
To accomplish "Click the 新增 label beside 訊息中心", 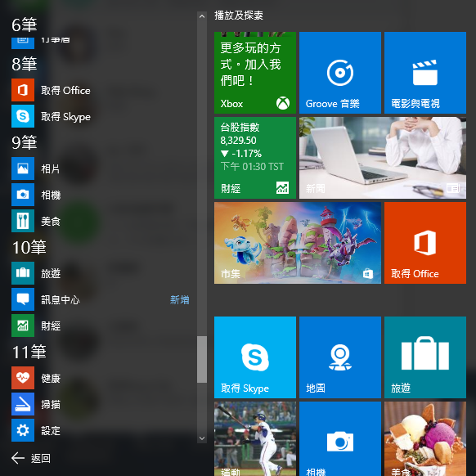I will 180,299.
